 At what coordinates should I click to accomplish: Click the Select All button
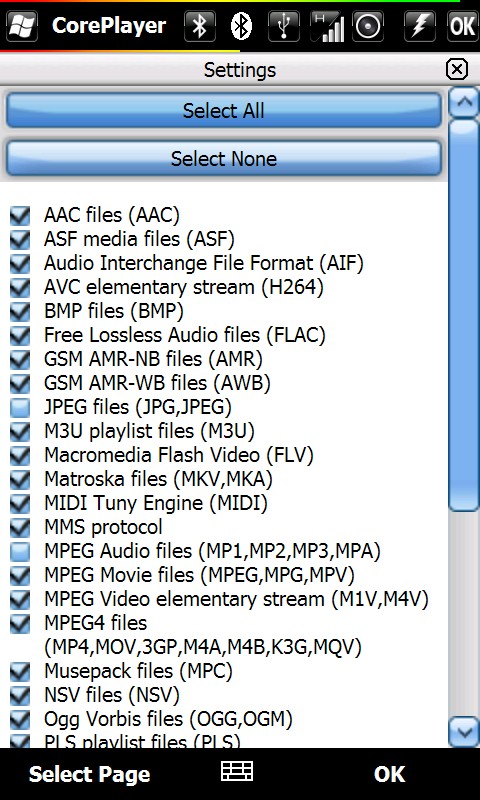(x=223, y=110)
